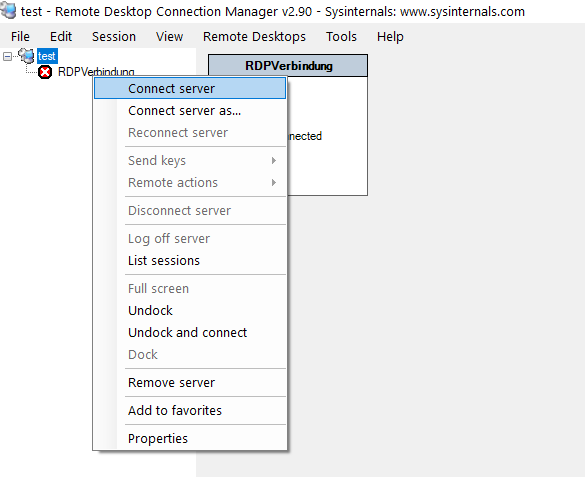The image size is (585, 477).
Task: Select Undock from the context menu
Action: coord(190,311)
